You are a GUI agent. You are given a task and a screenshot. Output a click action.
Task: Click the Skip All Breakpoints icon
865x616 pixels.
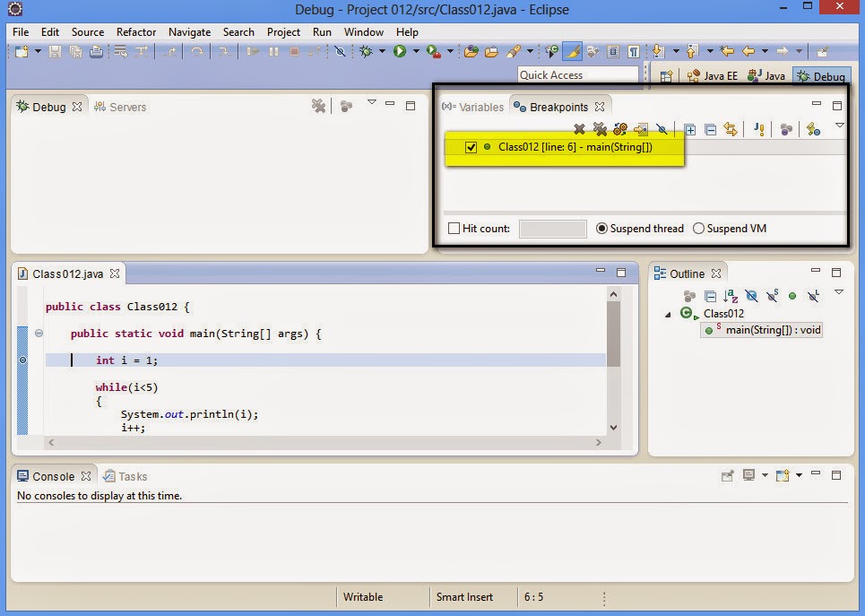tap(662, 129)
